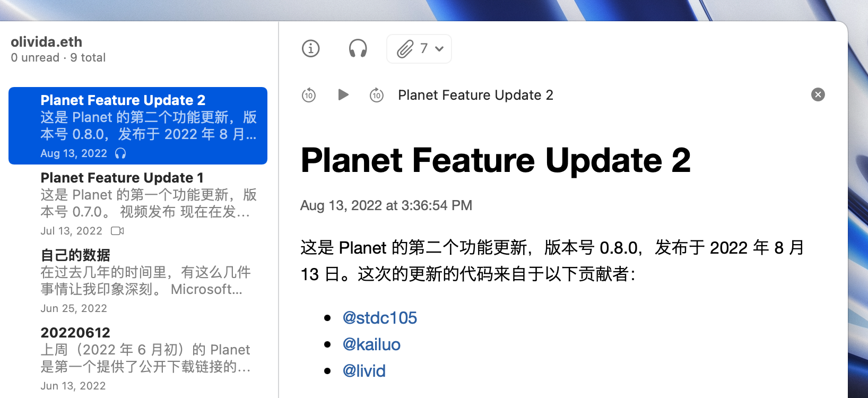Viewport: 868px width, 398px height.
Task: Open the @livid contributor link
Action: pos(364,370)
